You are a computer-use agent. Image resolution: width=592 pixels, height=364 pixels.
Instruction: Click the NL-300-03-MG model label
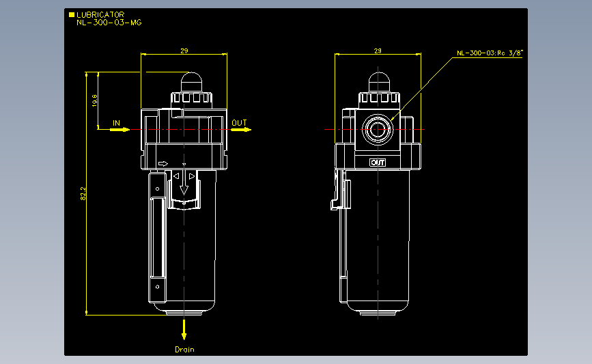[109, 23]
